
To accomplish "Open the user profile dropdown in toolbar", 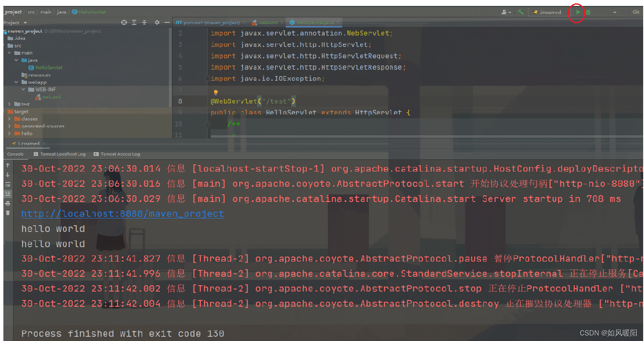I will pyautogui.click(x=506, y=12).
